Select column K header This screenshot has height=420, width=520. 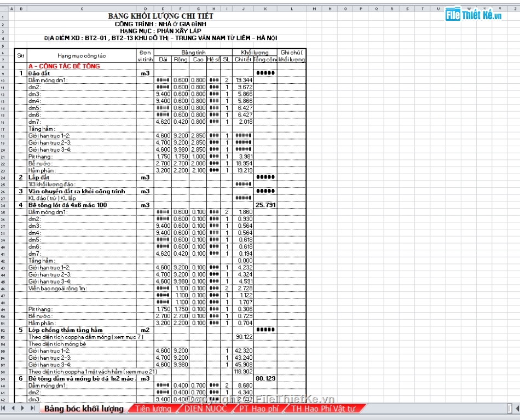pyautogui.click(x=265, y=9)
